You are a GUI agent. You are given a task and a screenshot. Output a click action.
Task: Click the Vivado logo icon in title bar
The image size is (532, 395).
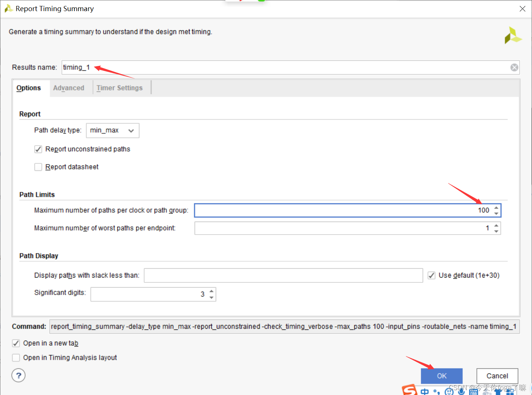pyautogui.click(x=9, y=9)
